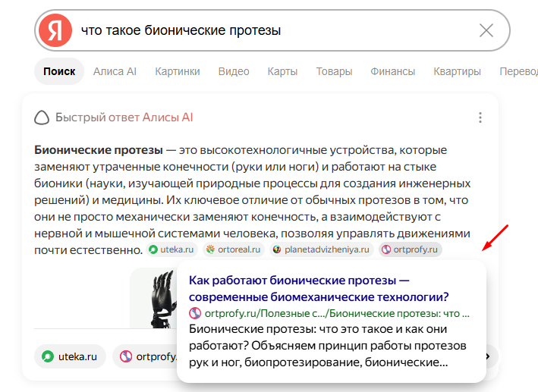This screenshot has width=538, height=392.
Task: Open the ortoreal.ru source chip
Action: pos(235,249)
